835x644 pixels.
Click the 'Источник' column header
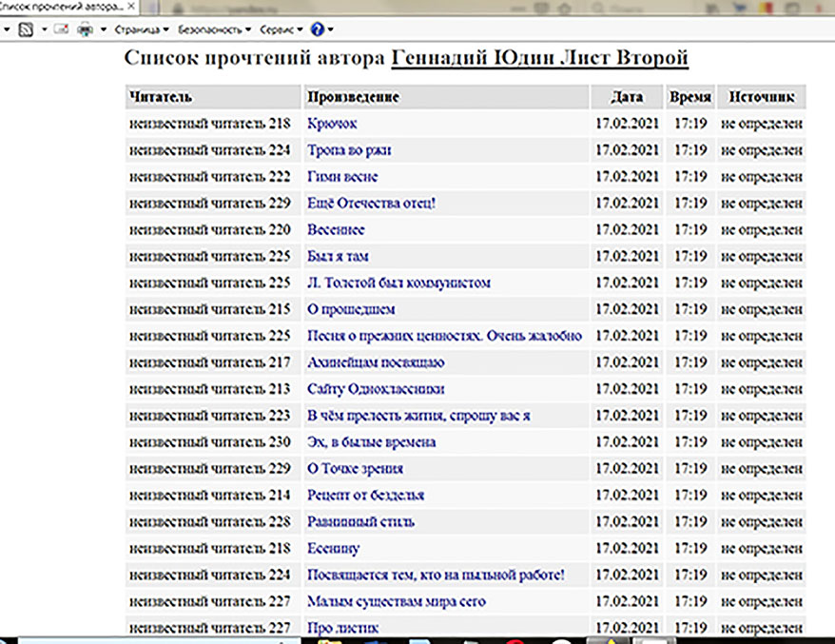[762, 97]
